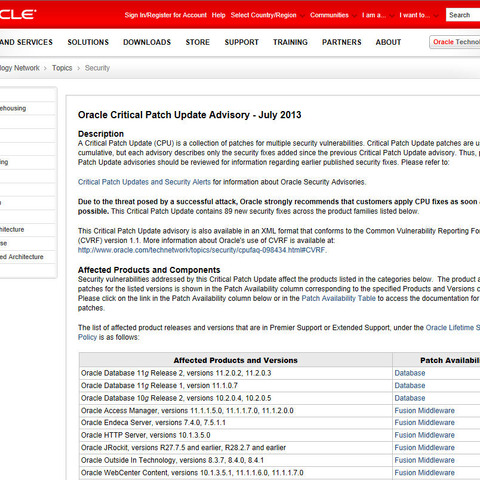Open Fusion Middleware link for WebCenter Content row
The height and width of the screenshot is (480, 480).
click(x=425, y=473)
